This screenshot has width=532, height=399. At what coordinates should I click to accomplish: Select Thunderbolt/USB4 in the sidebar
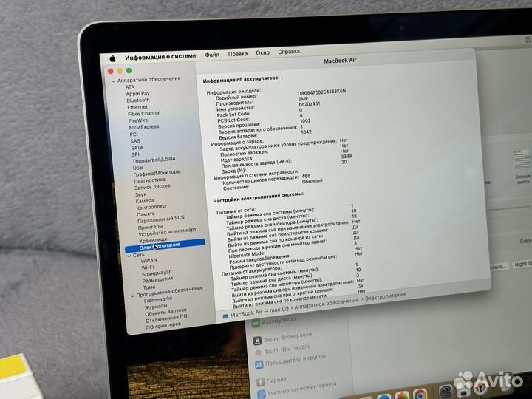click(x=154, y=160)
